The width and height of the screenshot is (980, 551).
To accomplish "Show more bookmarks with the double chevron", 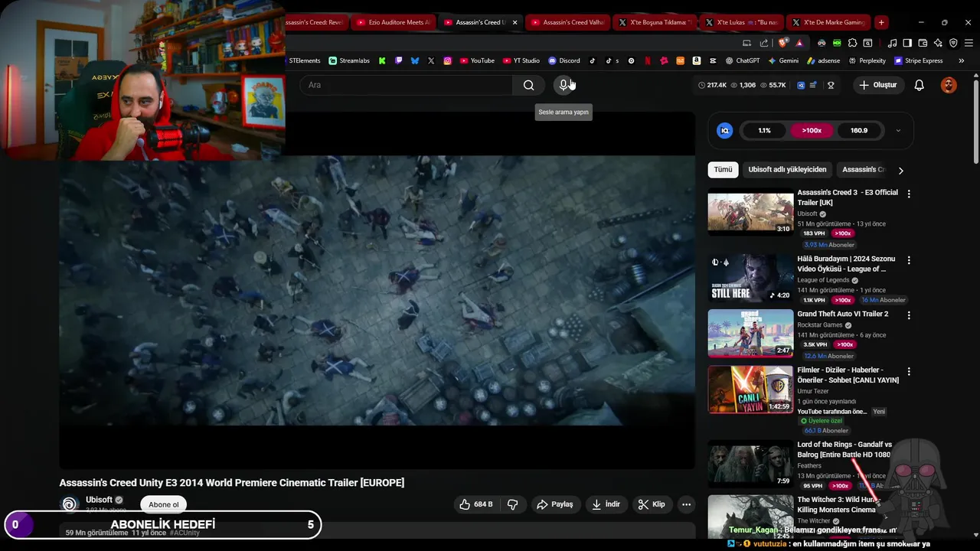I will pos(961,60).
